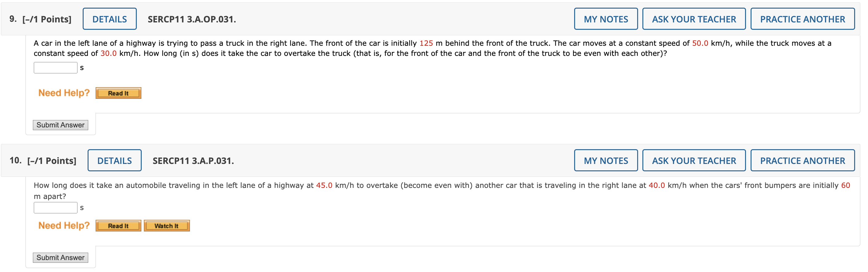Click PRACTICE ANOTHER for question 9
Viewport: 868px width, 272px height.
click(802, 19)
